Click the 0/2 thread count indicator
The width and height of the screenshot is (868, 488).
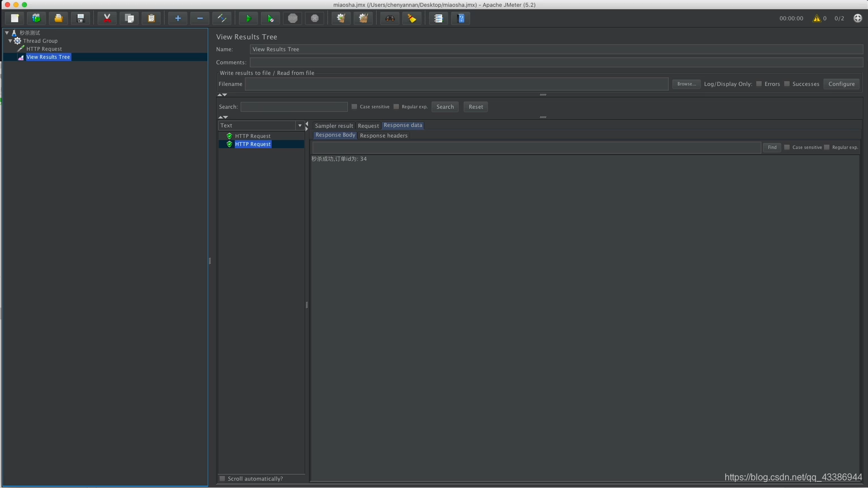(839, 19)
